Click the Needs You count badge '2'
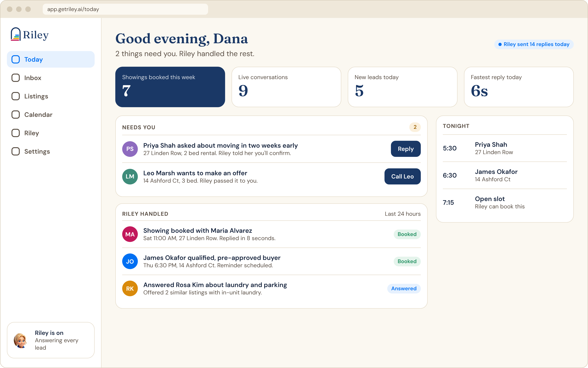This screenshot has width=588, height=368. [x=415, y=127]
